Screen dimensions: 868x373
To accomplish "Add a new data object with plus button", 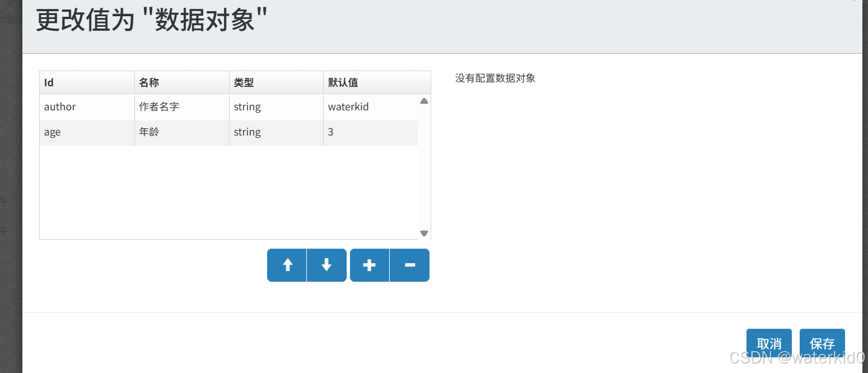I will 369,265.
